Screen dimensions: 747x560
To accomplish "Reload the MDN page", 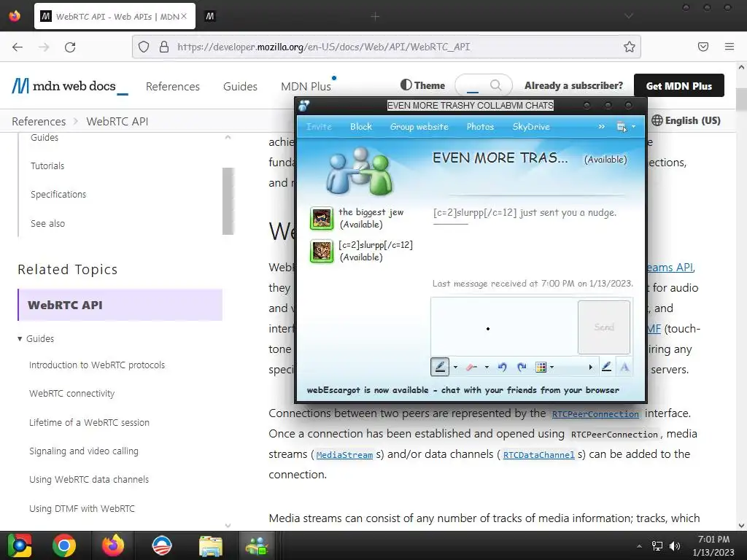I will [70, 47].
